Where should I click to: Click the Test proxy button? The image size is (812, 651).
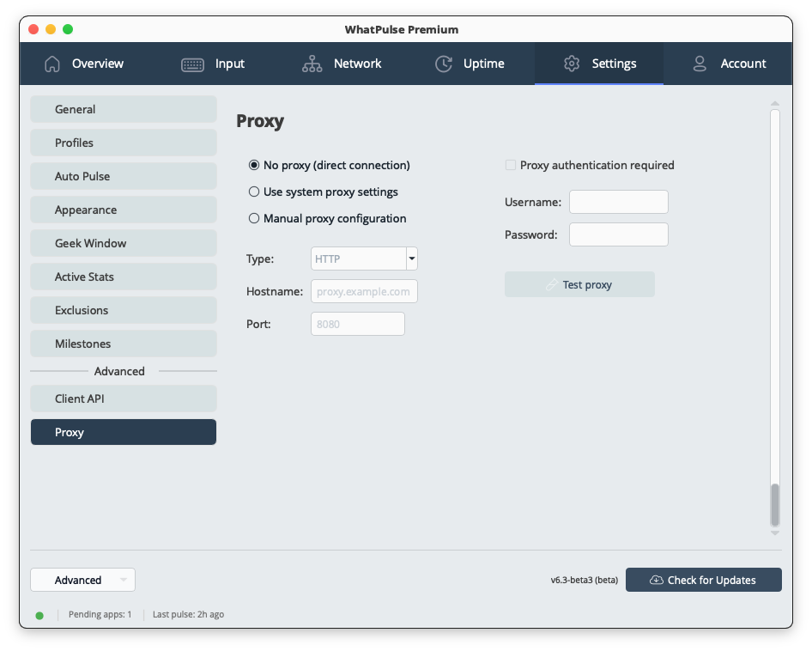pyautogui.click(x=579, y=284)
